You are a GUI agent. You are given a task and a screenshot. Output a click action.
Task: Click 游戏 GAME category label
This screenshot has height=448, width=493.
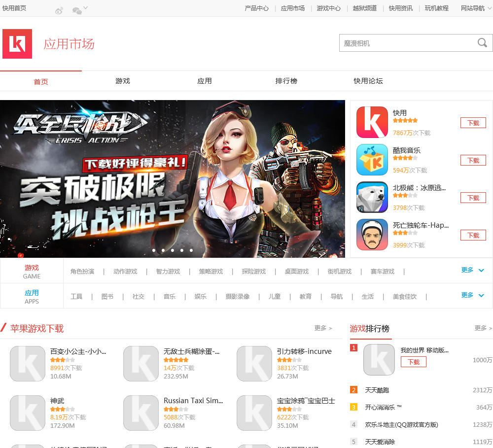pos(32,272)
